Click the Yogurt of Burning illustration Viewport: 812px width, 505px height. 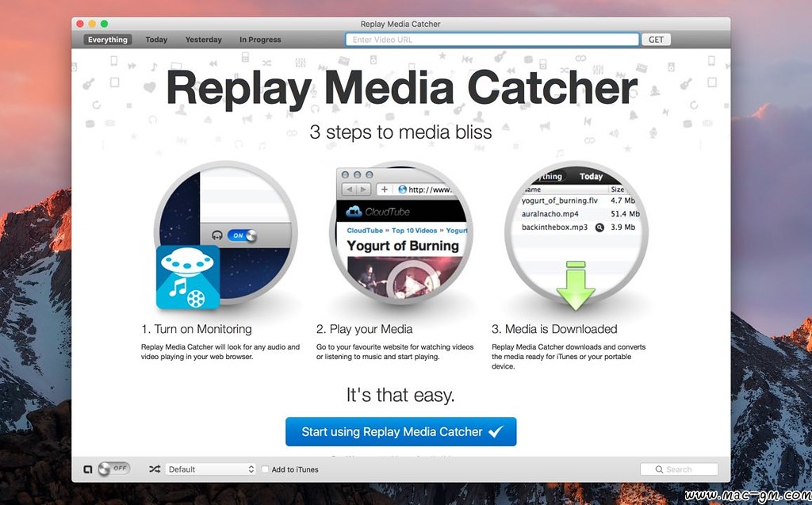pos(401,232)
